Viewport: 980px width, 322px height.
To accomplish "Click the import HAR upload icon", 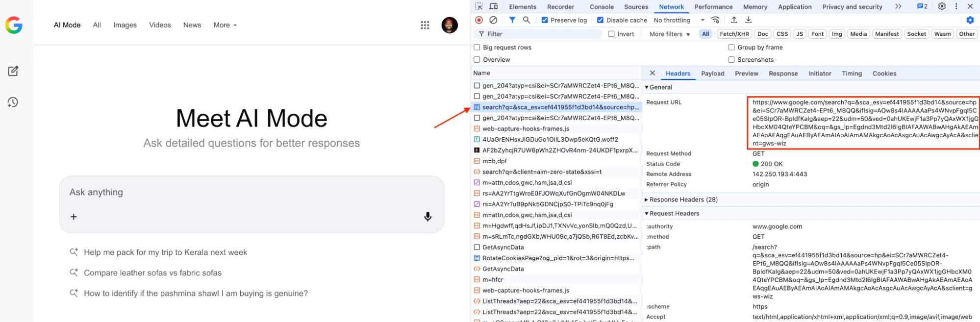I will (x=734, y=20).
